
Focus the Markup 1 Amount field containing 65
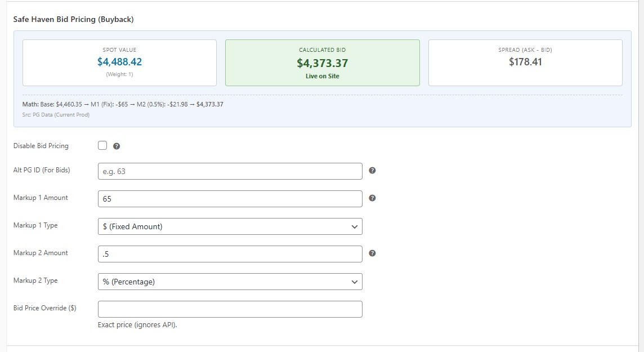tap(230, 199)
